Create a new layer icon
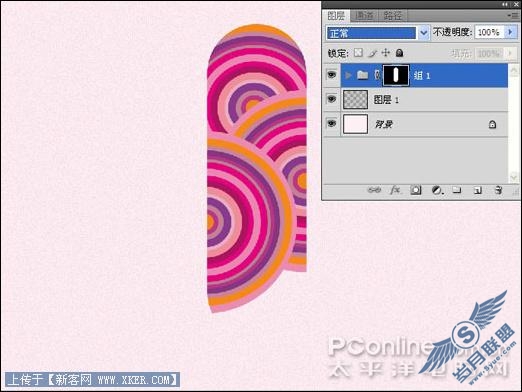 478,190
